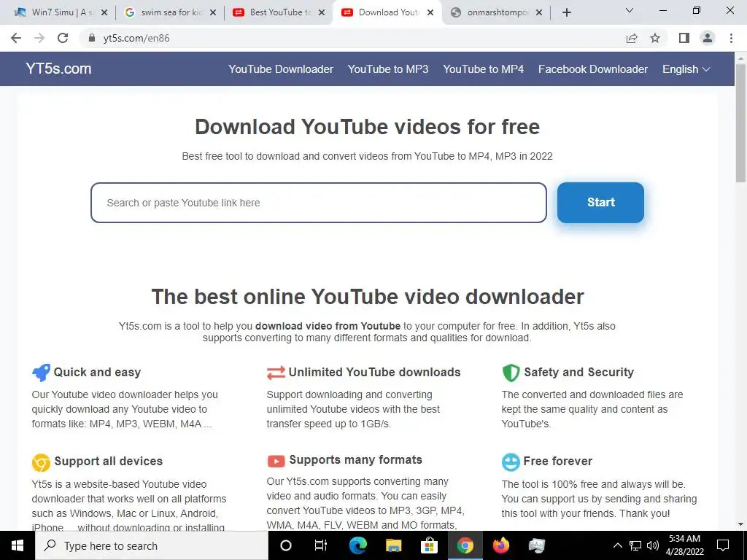This screenshot has height=560, width=747.
Task: Open the notification center
Action: [723, 545]
